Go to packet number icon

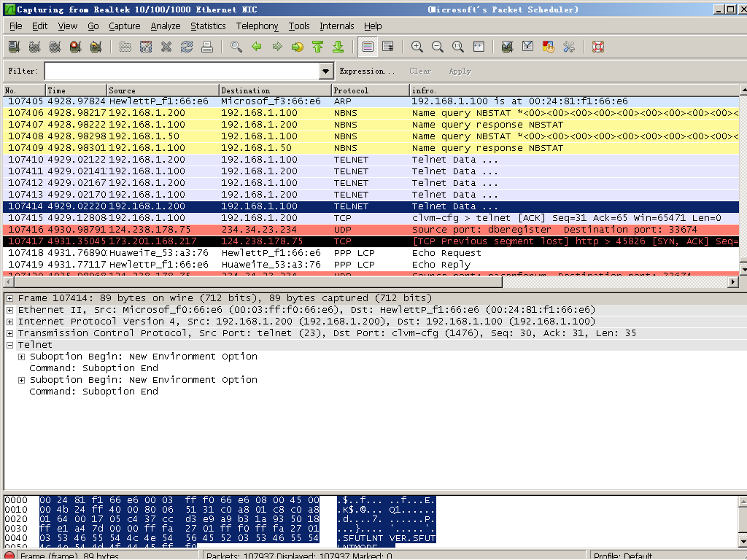pyautogui.click(x=298, y=47)
